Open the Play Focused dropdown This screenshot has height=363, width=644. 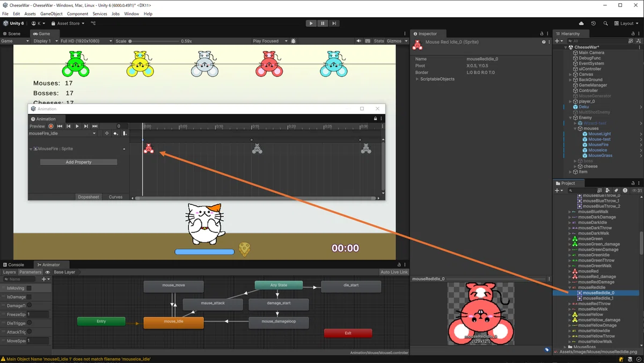point(270,41)
